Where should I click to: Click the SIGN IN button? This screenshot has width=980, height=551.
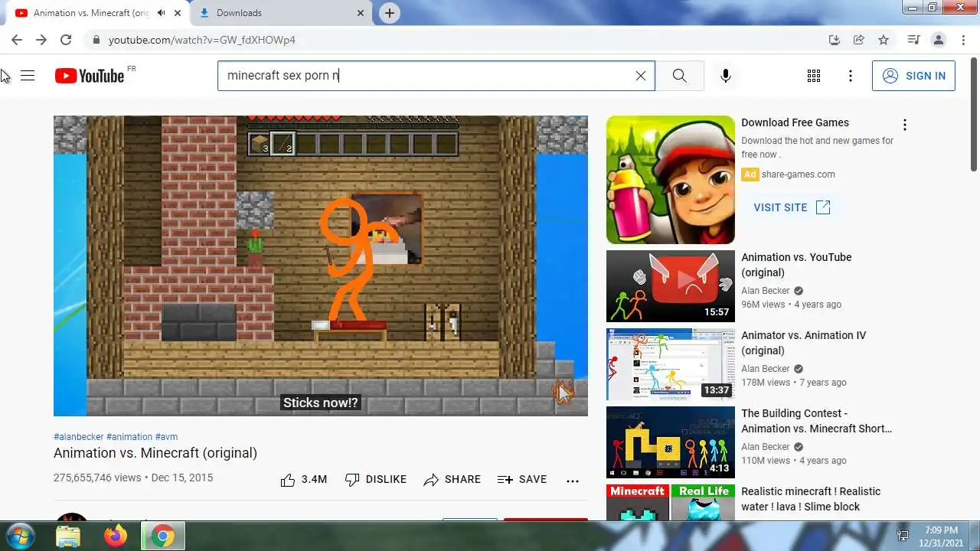[913, 76]
